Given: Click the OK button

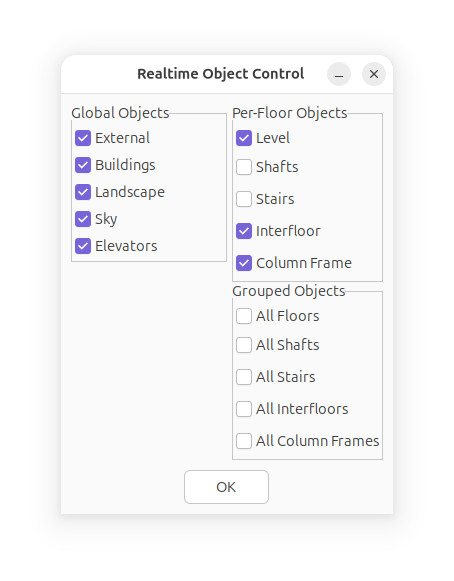Looking at the screenshot, I should coord(226,487).
